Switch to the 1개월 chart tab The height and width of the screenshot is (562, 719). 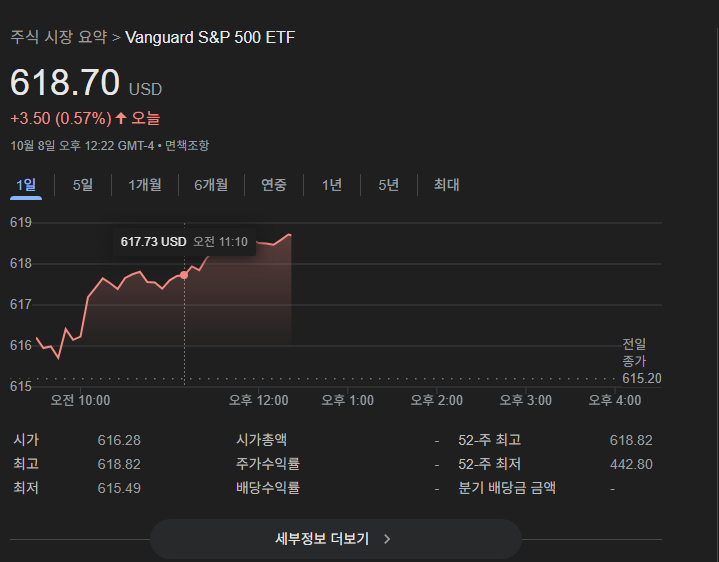click(x=145, y=185)
